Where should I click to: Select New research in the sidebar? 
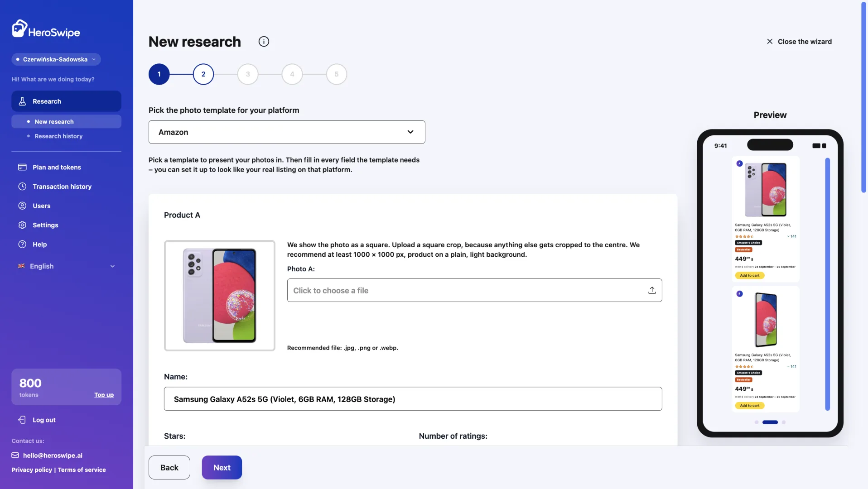pos(66,122)
